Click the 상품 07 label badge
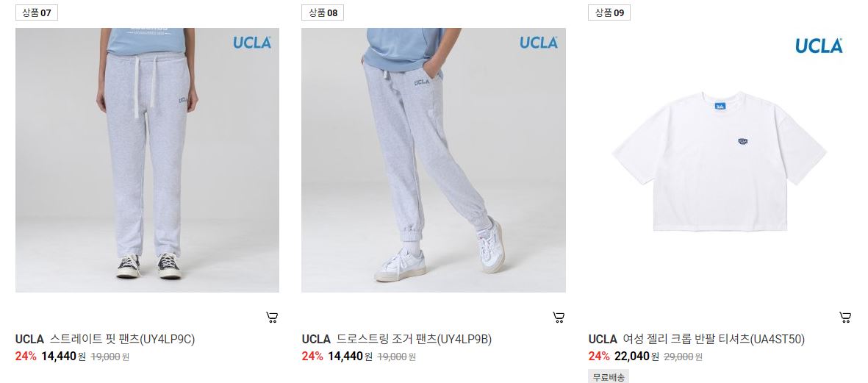Screen dimensions: 868x383 [37, 12]
